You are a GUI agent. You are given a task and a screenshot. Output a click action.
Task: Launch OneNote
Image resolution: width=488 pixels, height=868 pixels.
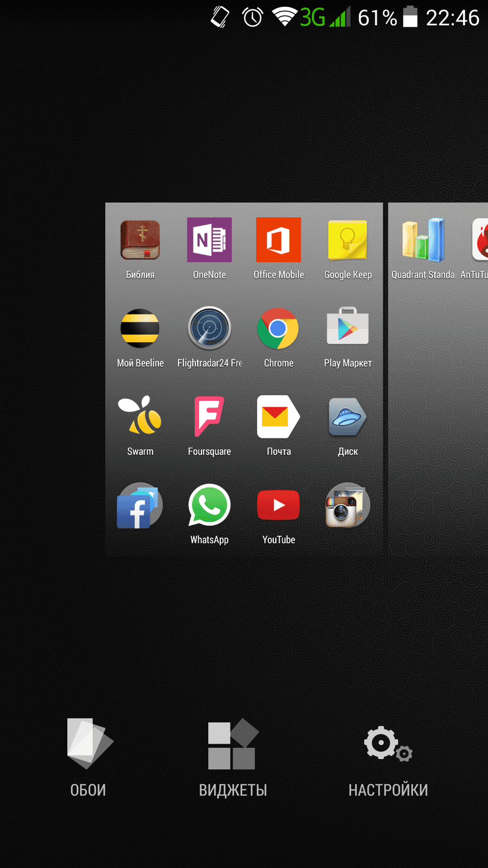[209, 240]
